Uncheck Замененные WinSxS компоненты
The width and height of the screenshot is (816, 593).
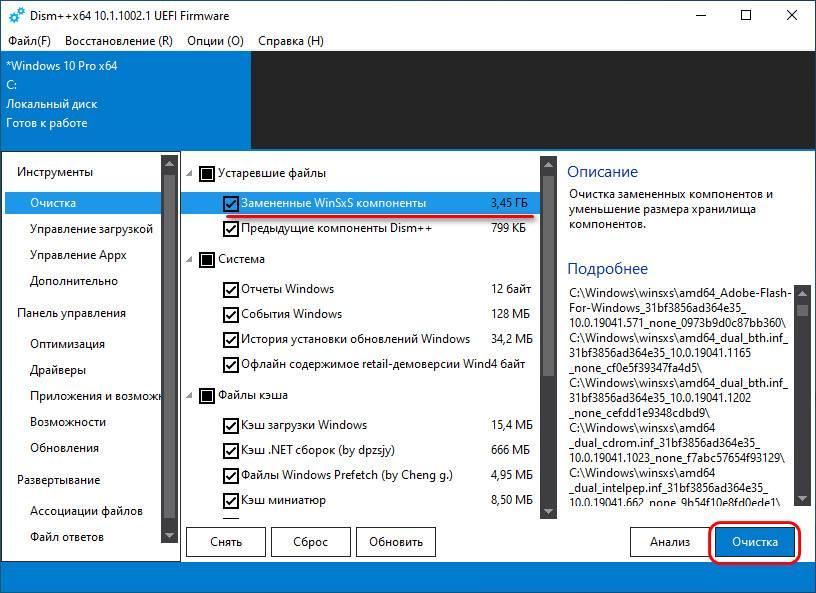pos(231,204)
